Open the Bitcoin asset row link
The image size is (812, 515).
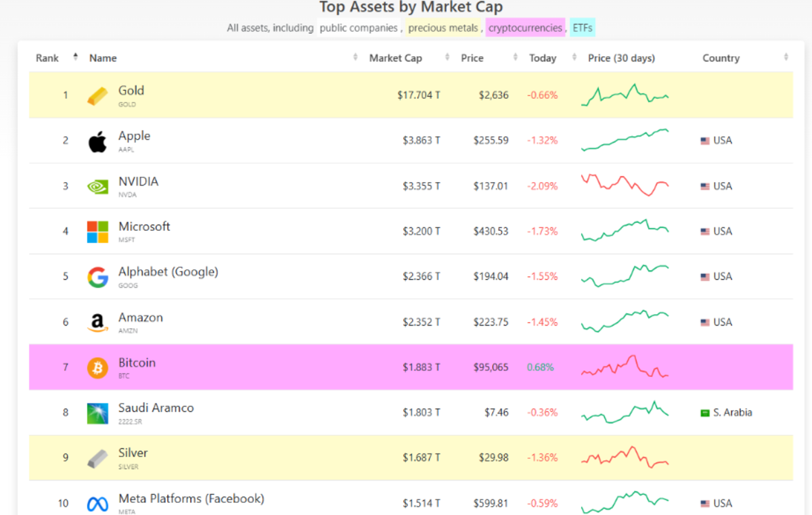point(137,362)
